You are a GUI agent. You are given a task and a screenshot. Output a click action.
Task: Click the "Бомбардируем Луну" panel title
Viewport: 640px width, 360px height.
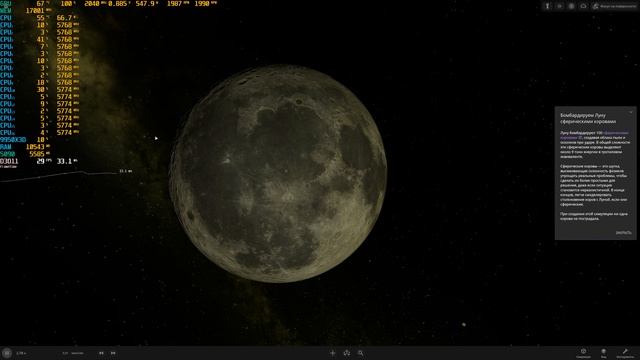click(588, 118)
